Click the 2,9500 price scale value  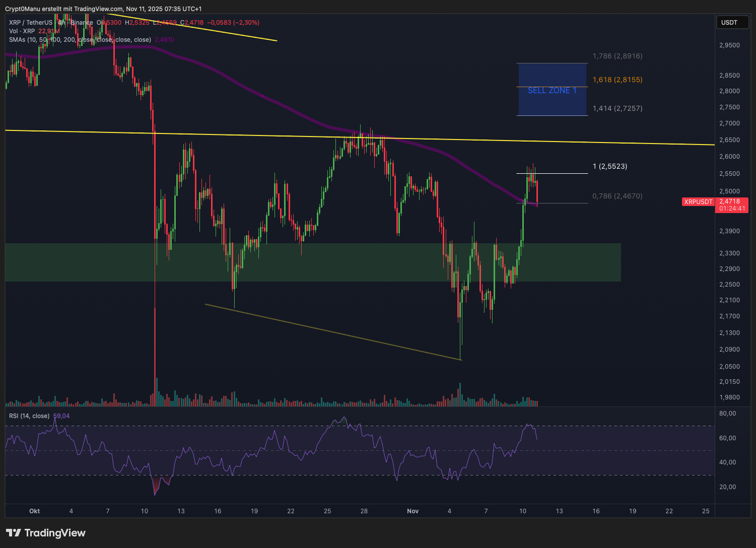pyautogui.click(x=729, y=45)
